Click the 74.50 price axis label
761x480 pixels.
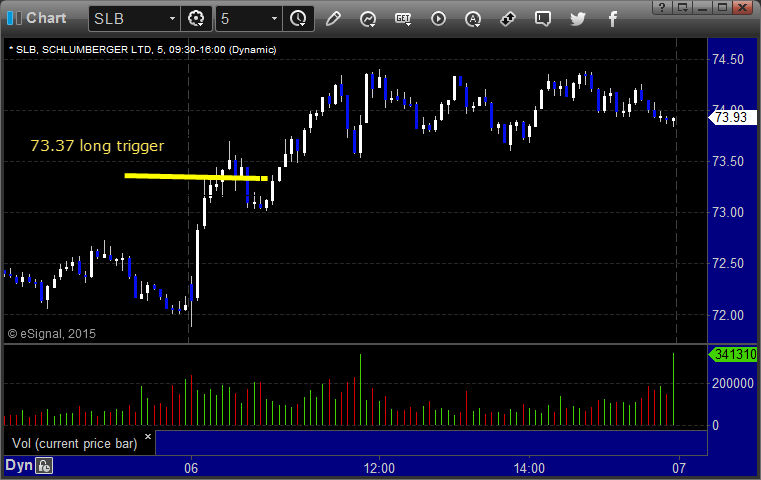pyautogui.click(x=728, y=59)
